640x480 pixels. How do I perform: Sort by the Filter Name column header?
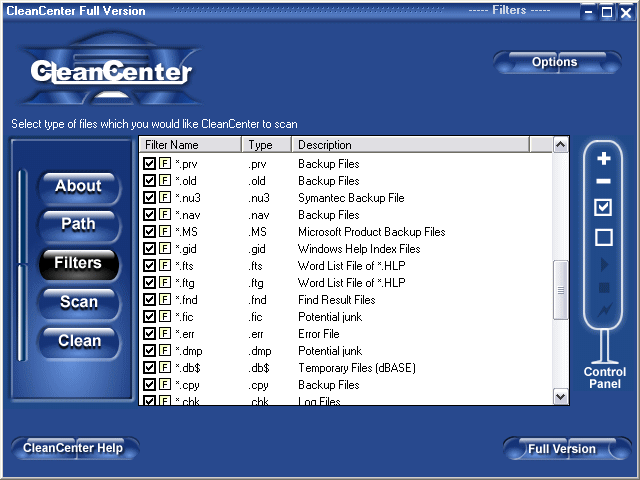coord(191,145)
